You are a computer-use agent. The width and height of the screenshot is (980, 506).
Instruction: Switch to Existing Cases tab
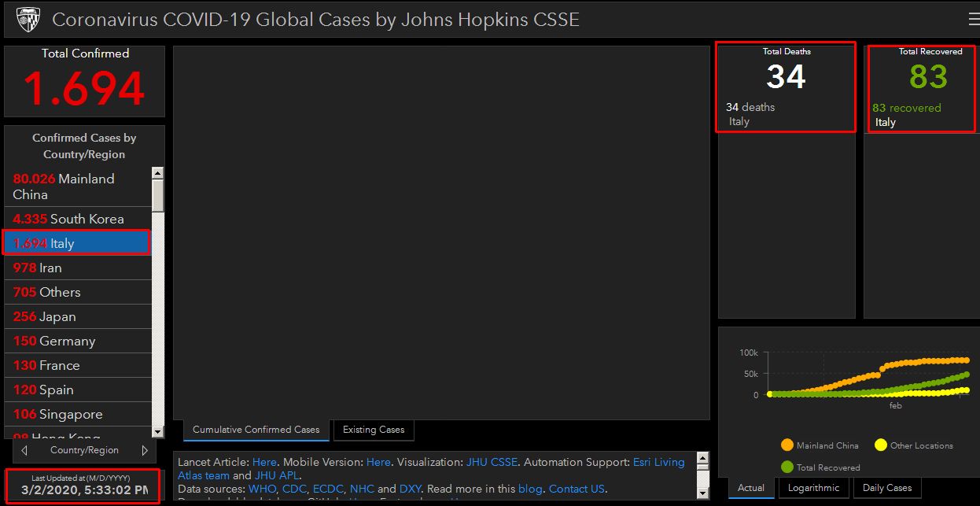[x=374, y=430]
